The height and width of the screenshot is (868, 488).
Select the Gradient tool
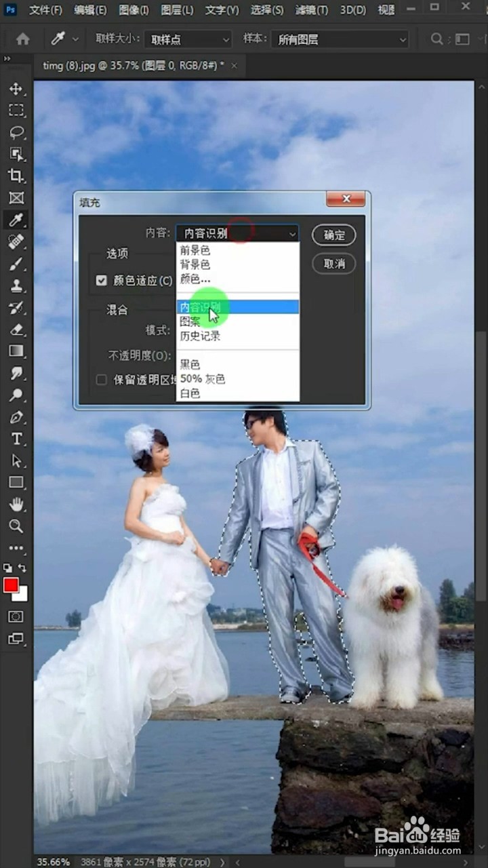(x=16, y=351)
